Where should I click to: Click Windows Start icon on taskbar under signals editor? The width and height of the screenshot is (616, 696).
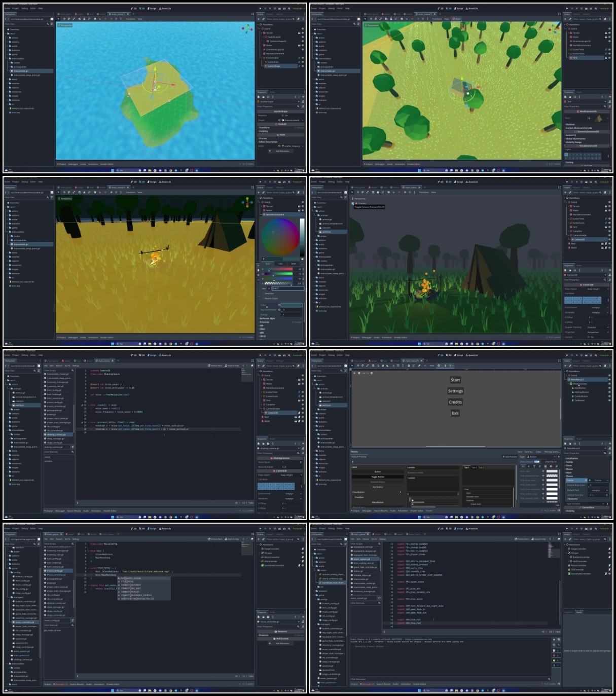419,690
